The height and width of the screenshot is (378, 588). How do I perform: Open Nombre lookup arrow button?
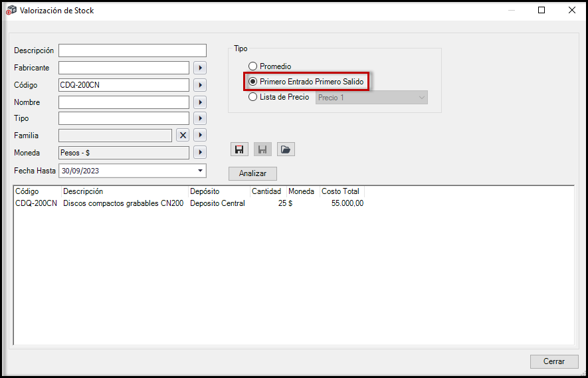pos(200,102)
